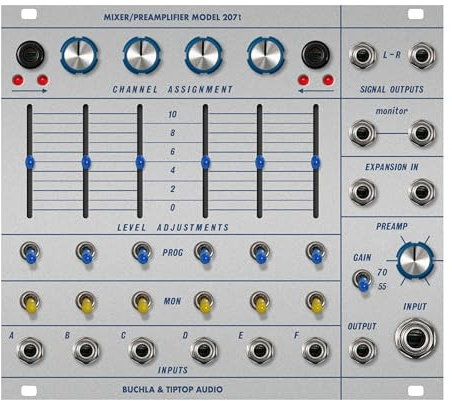
Task: Click the level slider handle for channel C
Action: (x=140, y=162)
